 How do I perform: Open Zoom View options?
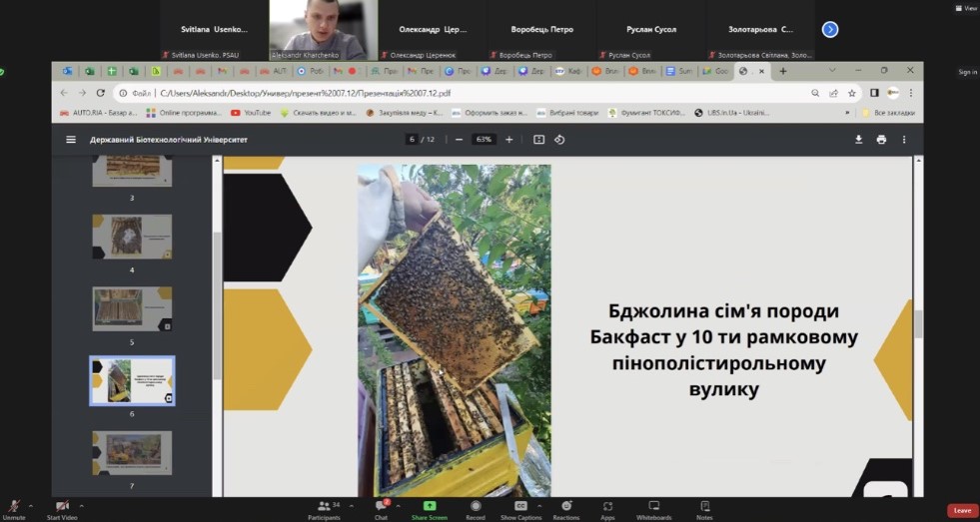tap(966, 8)
